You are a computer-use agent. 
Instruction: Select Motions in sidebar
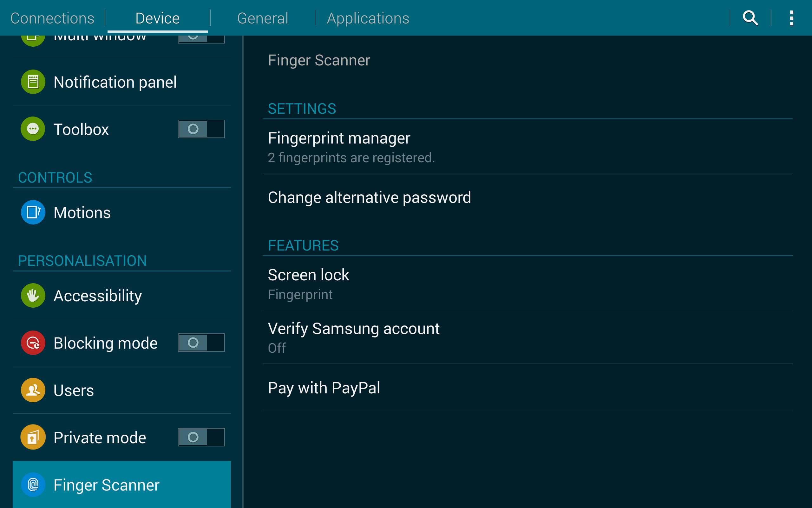(x=122, y=212)
